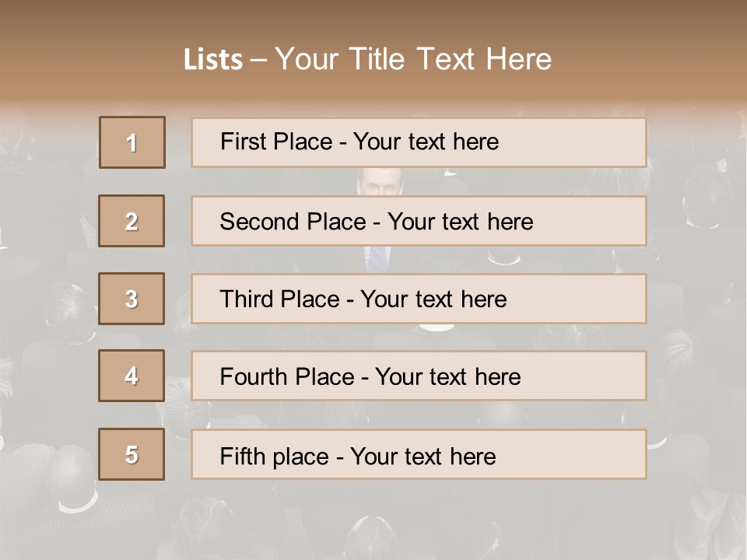Select the number 5 box

pos(132,454)
